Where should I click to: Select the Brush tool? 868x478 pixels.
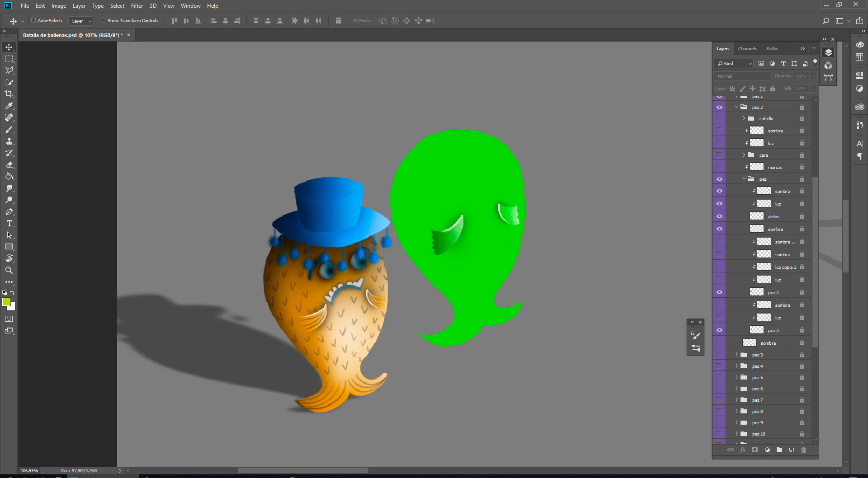click(9, 129)
